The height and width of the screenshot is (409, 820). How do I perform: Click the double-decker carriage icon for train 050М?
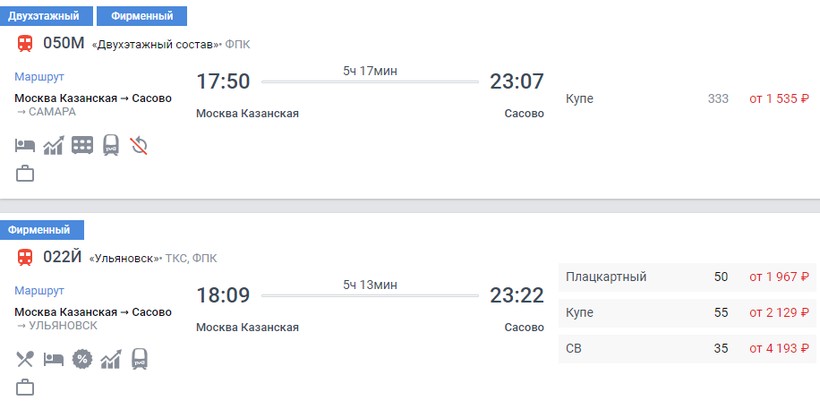[x=82, y=145]
